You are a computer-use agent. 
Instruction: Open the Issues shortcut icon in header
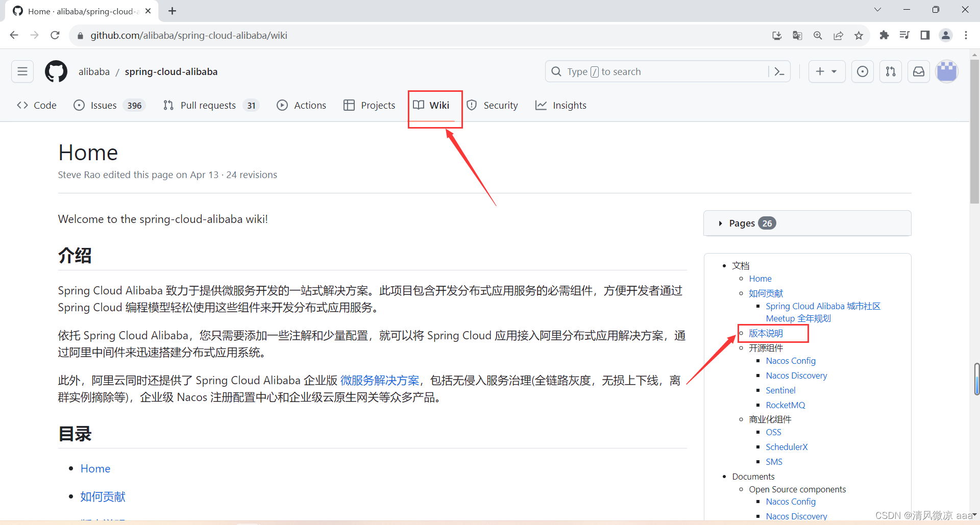(863, 71)
